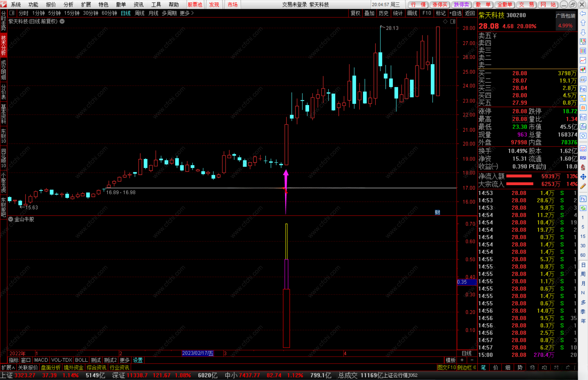Select the MACD indicator tab
This screenshot has height=380, width=588.
pos(41,360)
